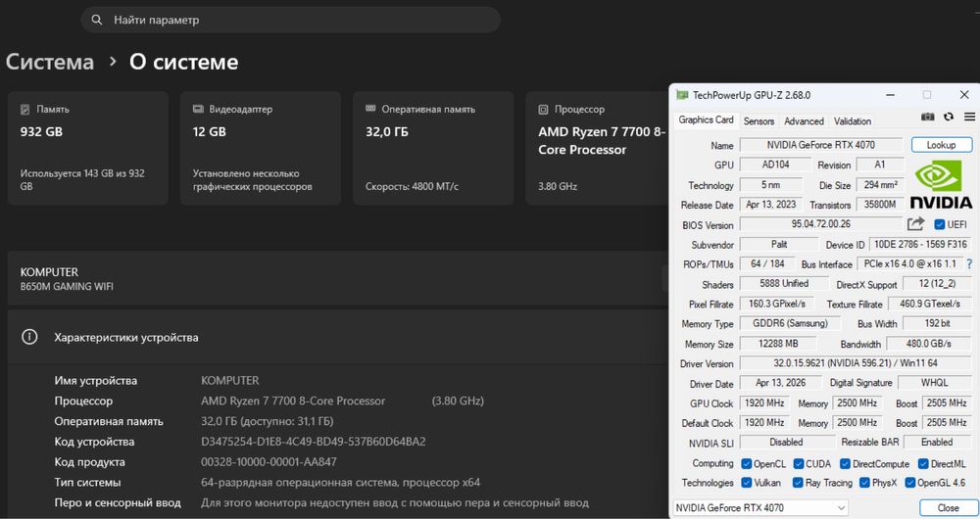Open the GPU-Z hamburger menu

tap(969, 117)
